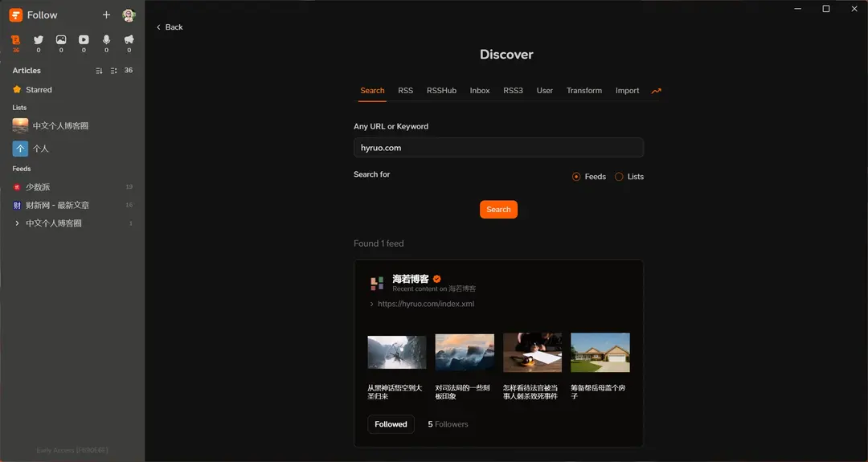Viewport: 868px width, 462px height.
Task: Select the Feeds radio button
Action: pos(576,177)
